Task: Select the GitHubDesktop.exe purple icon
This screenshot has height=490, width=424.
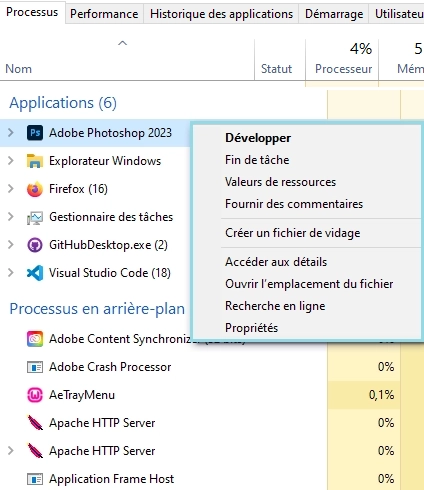Action: (x=35, y=245)
